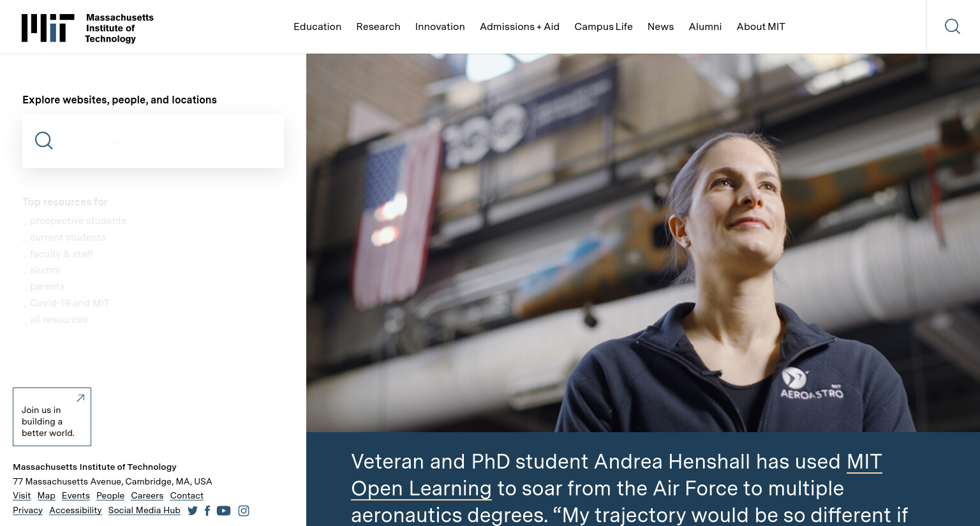Follow the Contact footer link
This screenshot has height=526, width=980.
click(187, 495)
